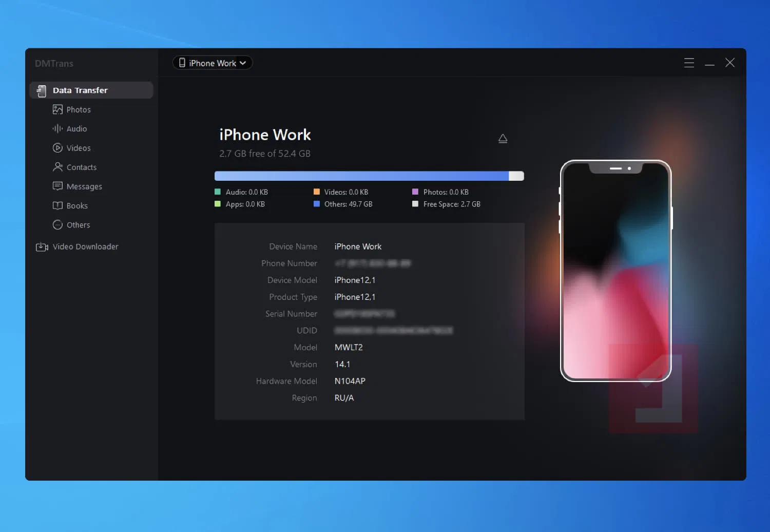This screenshot has height=532, width=770.
Task: Open the Contacts section
Action: coord(82,167)
